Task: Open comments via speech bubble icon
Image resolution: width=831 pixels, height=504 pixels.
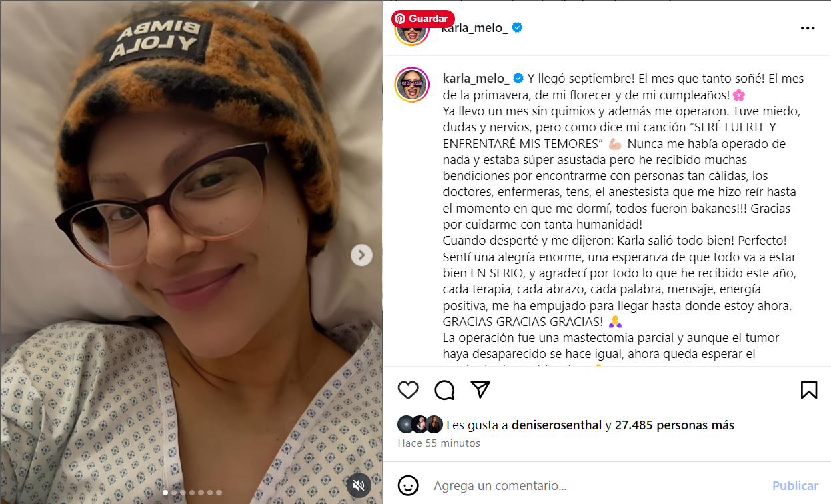Action: pos(444,390)
